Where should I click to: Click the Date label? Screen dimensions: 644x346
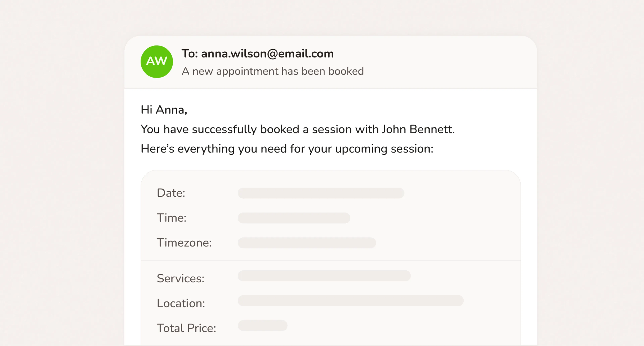click(x=171, y=193)
